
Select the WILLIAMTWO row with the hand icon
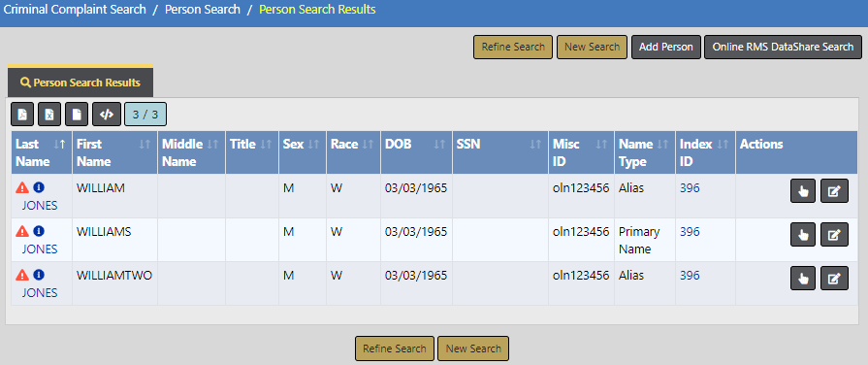click(803, 278)
